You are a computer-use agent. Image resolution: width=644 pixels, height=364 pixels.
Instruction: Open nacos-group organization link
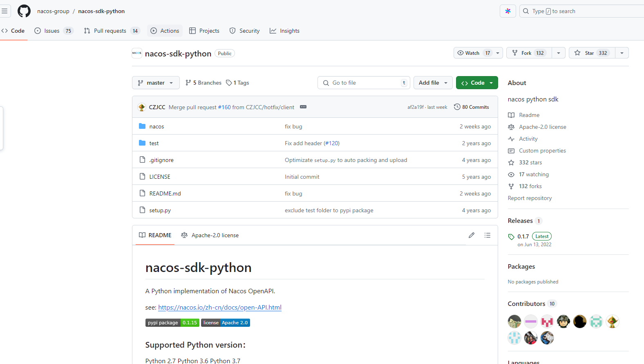53,11
